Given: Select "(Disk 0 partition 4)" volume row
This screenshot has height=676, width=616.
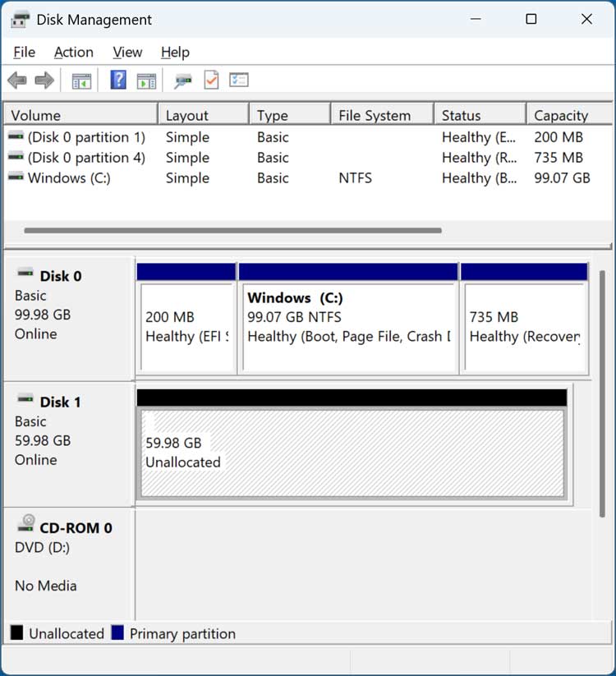Looking at the screenshot, I should pyautogui.click(x=308, y=158).
